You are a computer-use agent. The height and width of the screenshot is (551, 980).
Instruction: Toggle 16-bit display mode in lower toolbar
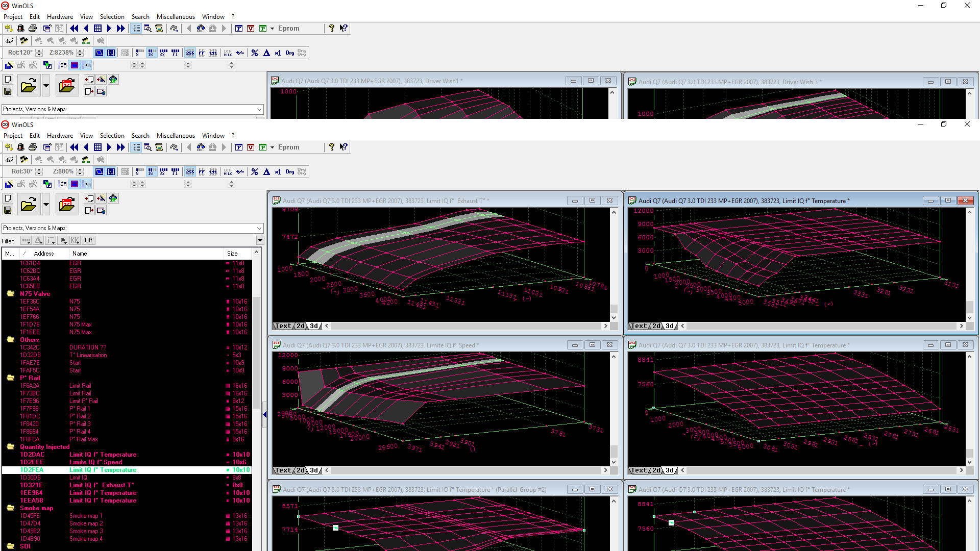click(151, 172)
